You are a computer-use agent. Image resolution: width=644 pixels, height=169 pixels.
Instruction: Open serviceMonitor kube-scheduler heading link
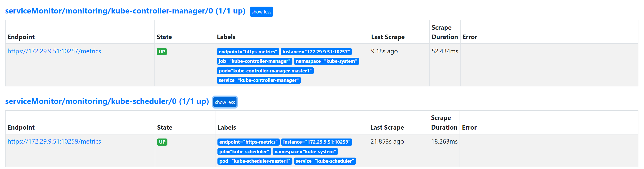[107, 101]
